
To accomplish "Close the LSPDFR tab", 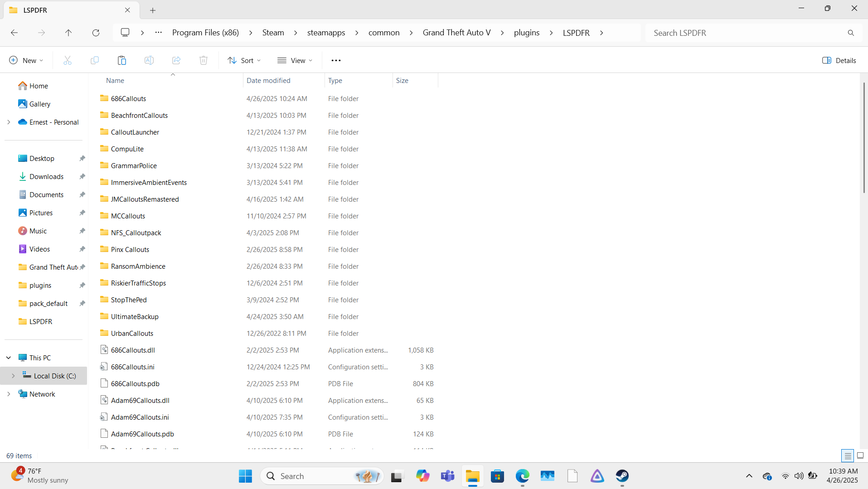I will (127, 10).
